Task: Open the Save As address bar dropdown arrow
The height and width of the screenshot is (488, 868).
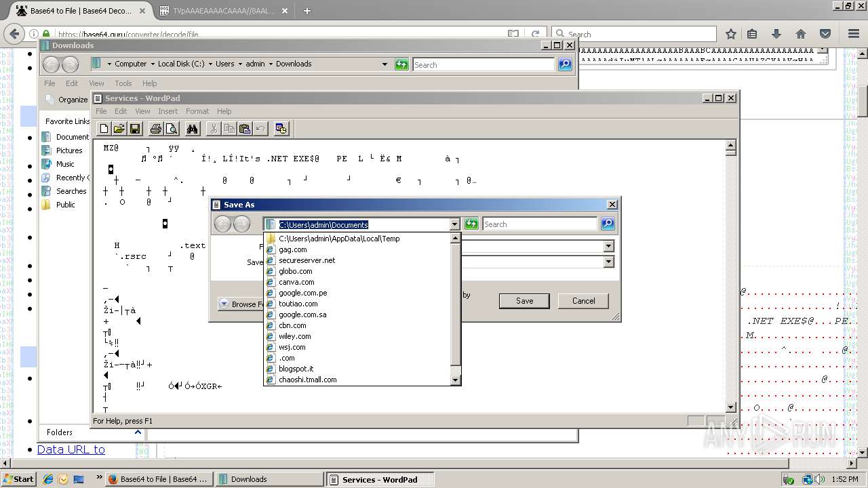Action: tap(454, 224)
